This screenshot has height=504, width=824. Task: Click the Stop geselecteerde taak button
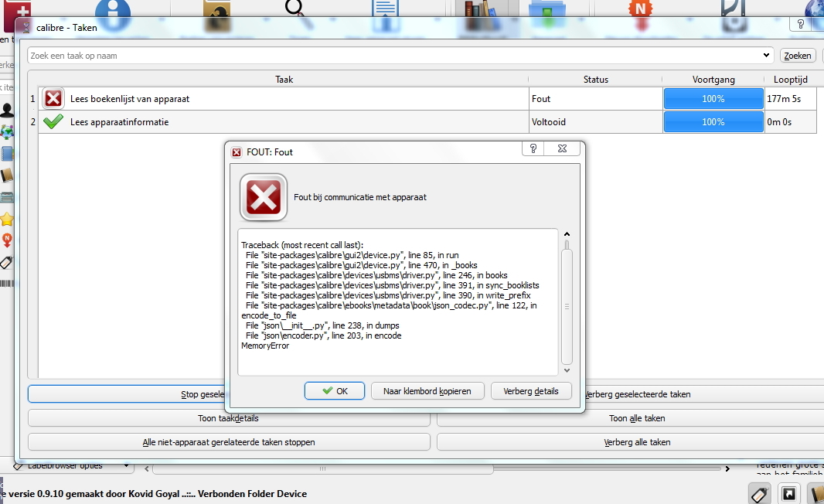(x=126, y=394)
